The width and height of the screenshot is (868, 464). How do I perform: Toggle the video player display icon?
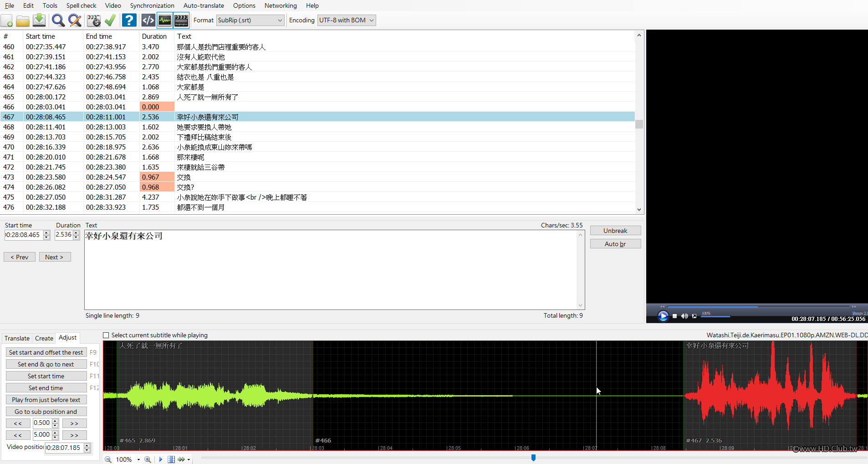[181, 21]
